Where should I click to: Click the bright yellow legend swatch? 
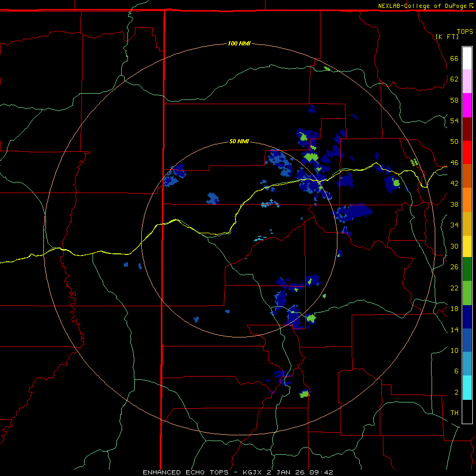(x=467, y=246)
